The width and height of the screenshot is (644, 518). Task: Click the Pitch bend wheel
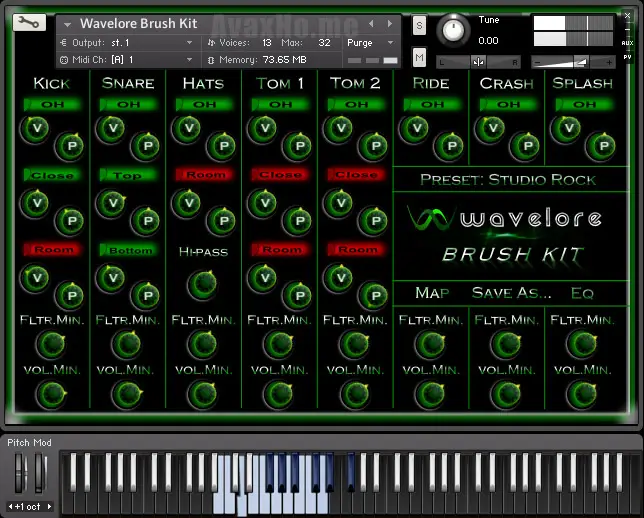[20, 472]
